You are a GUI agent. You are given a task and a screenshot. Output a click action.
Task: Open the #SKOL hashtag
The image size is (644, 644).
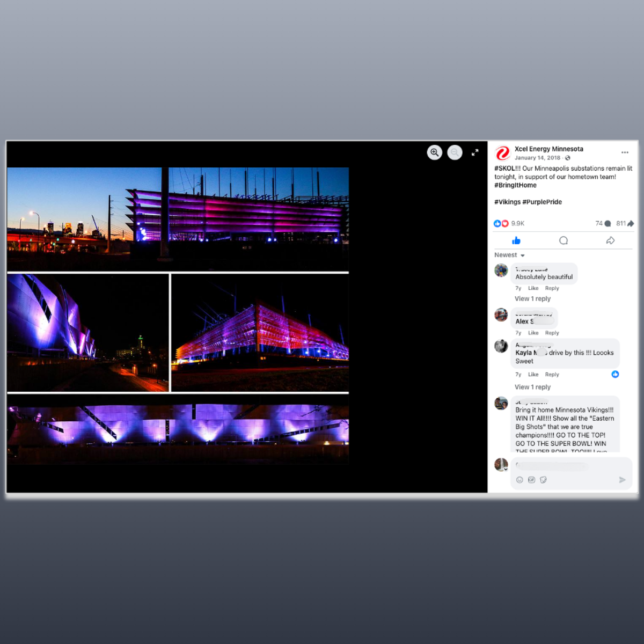pyautogui.click(x=505, y=168)
